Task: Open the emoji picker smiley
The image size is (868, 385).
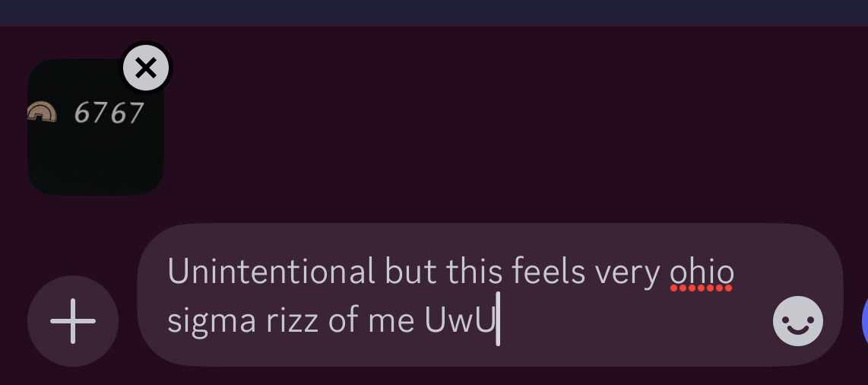Action: pyautogui.click(x=797, y=321)
